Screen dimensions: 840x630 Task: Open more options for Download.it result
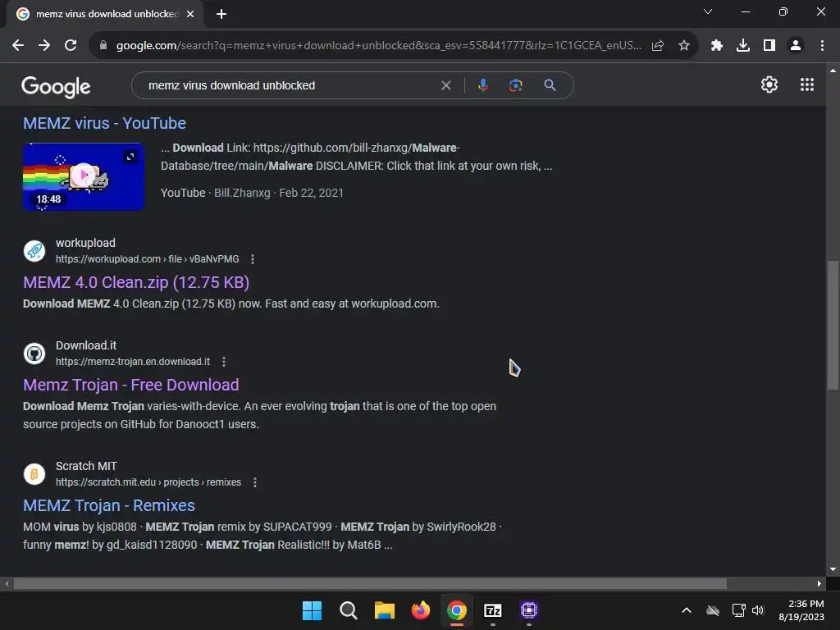click(x=224, y=362)
